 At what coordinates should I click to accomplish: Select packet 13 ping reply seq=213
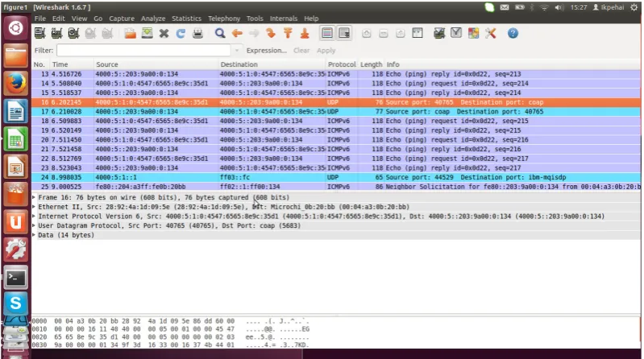336,74
